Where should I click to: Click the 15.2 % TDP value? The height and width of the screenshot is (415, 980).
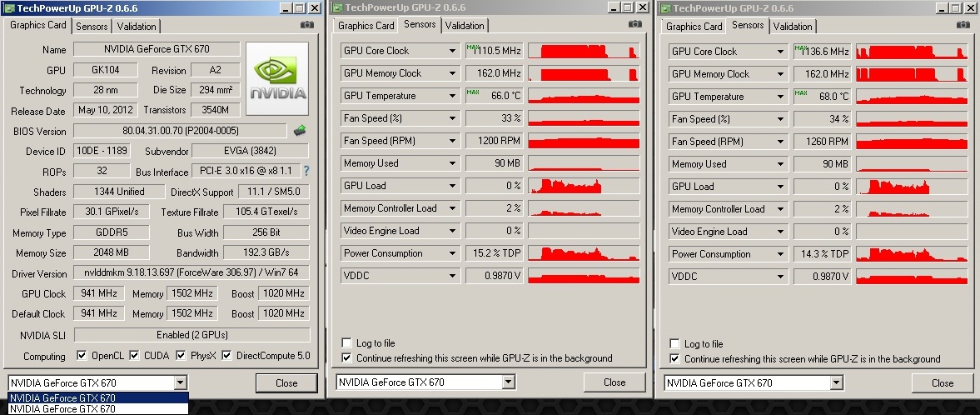(x=494, y=253)
